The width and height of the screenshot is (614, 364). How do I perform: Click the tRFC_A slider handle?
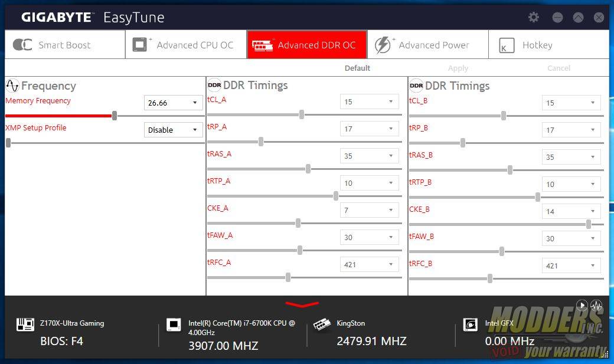288,277
